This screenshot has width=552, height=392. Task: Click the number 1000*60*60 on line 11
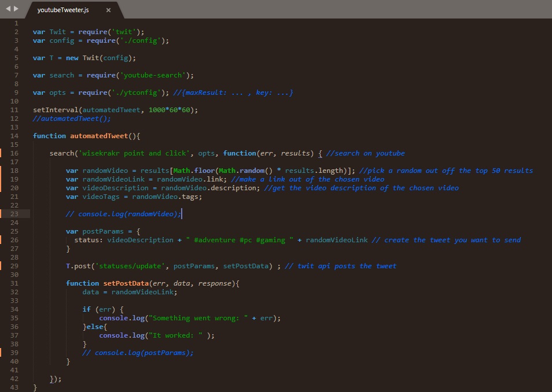click(170, 110)
